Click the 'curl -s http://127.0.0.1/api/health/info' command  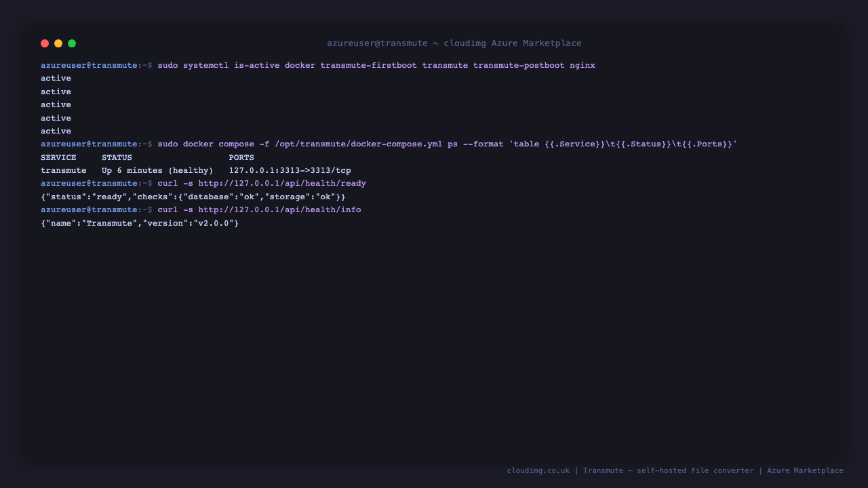(259, 210)
